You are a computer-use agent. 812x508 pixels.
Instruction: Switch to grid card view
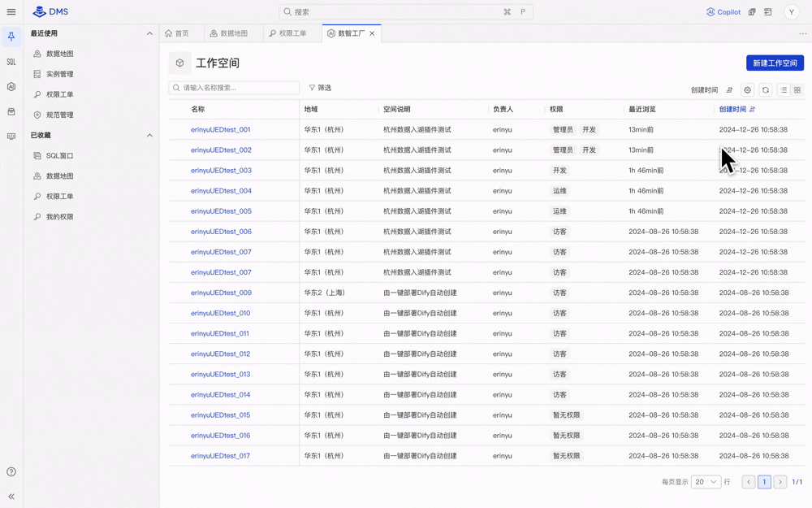point(797,90)
